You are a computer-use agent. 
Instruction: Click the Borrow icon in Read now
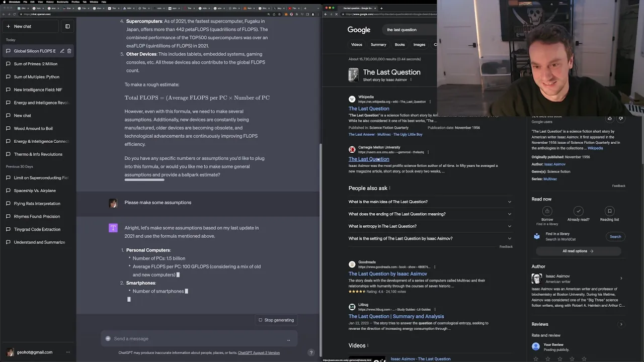547,211
